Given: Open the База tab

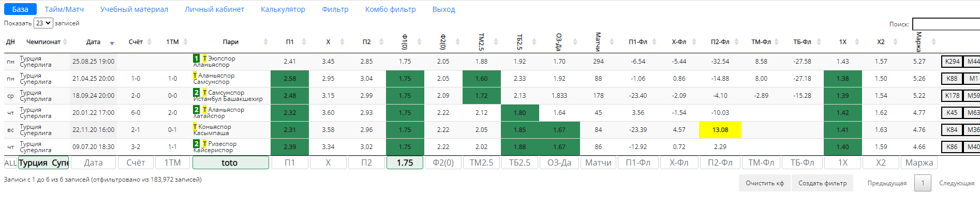Looking at the screenshot, I should [x=20, y=9].
